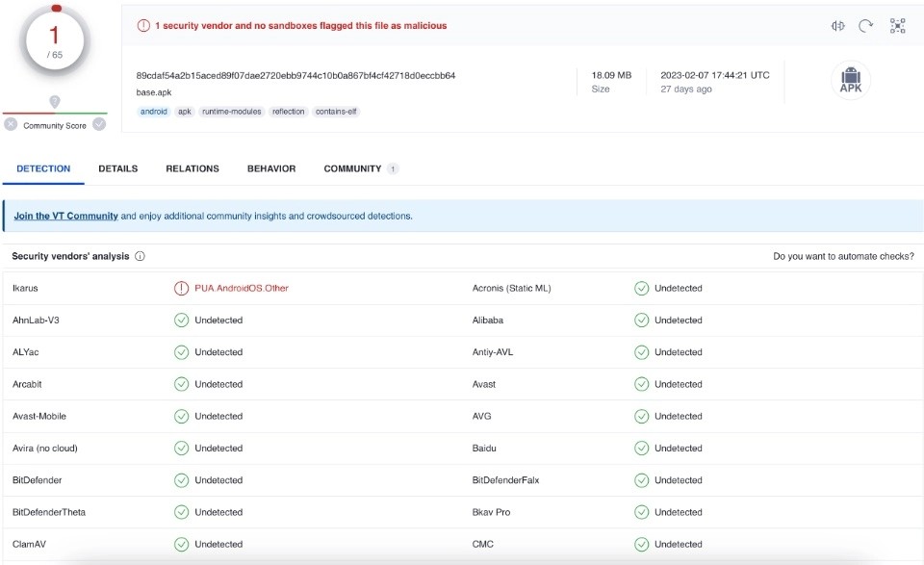Screen dimensions: 924x565
Task: Click the green check icon for Arcabit
Action: click(x=181, y=384)
